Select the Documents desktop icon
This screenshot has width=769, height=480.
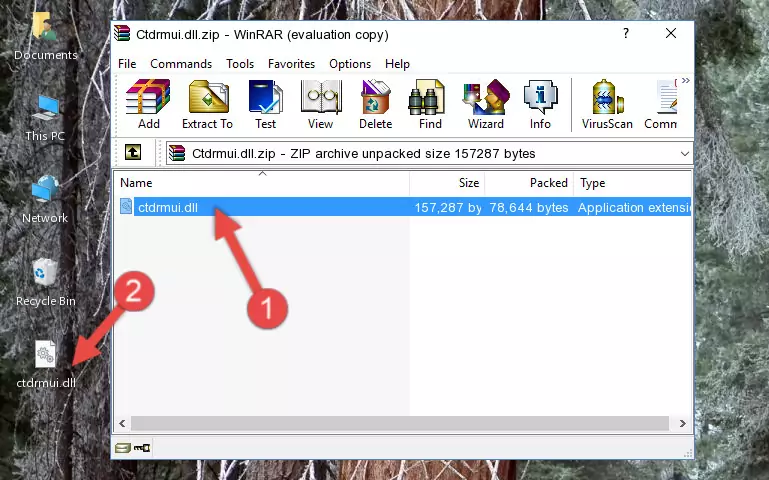[x=45, y=37]
